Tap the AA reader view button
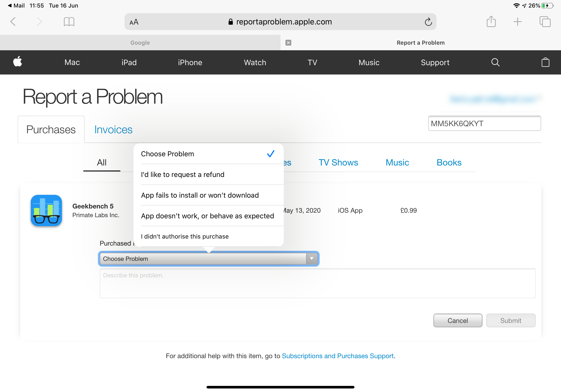561x392 pixels. (x=134, y=22)
